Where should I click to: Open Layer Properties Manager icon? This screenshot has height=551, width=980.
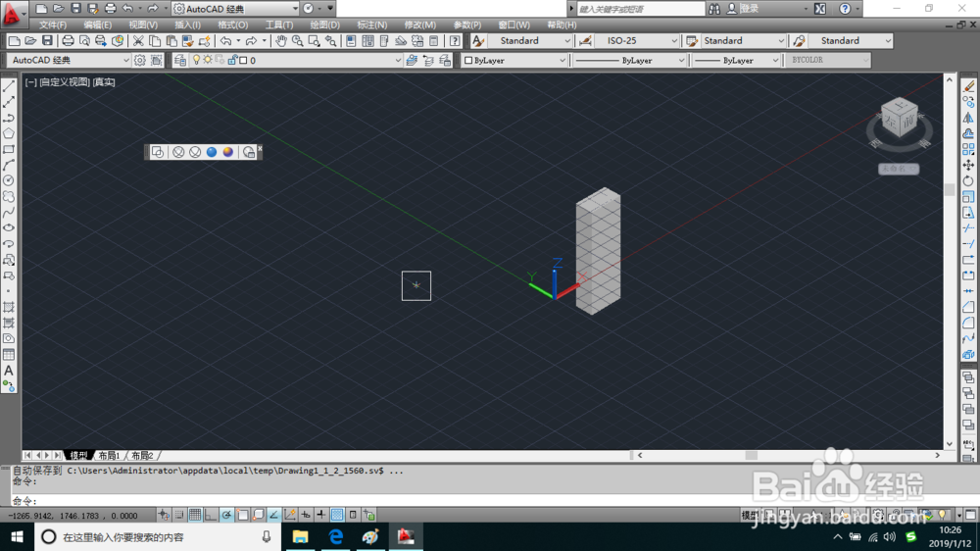[180, 60]
